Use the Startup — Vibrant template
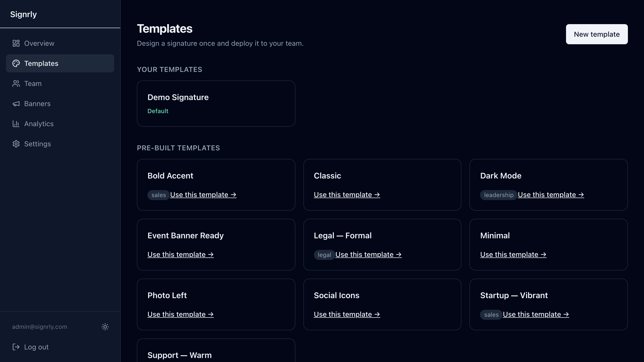Viewport: 644px width, 362px height. [536, 314]
